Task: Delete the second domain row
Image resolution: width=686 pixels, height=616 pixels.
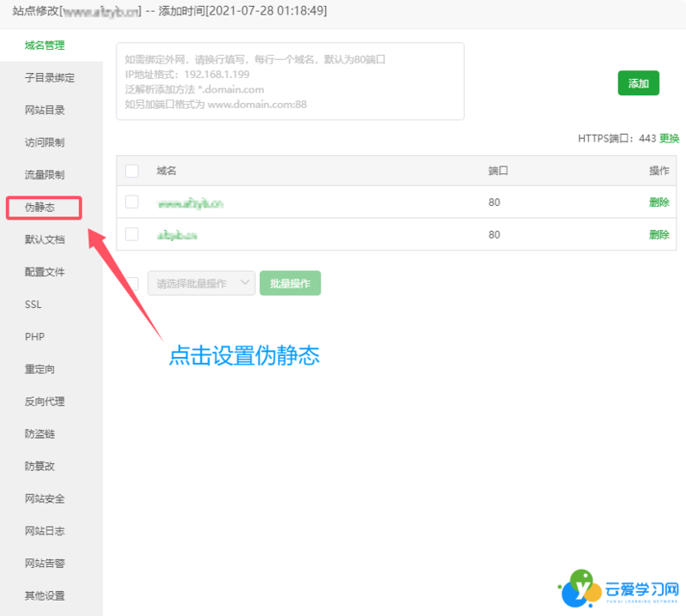Action: pos(659,235)
